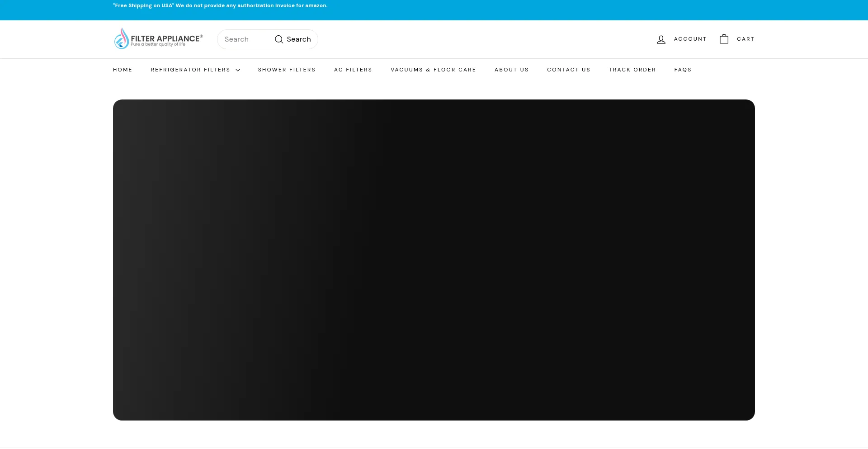Click the dark hero banner image
The image size is (868, 449).
click(434, 260)
